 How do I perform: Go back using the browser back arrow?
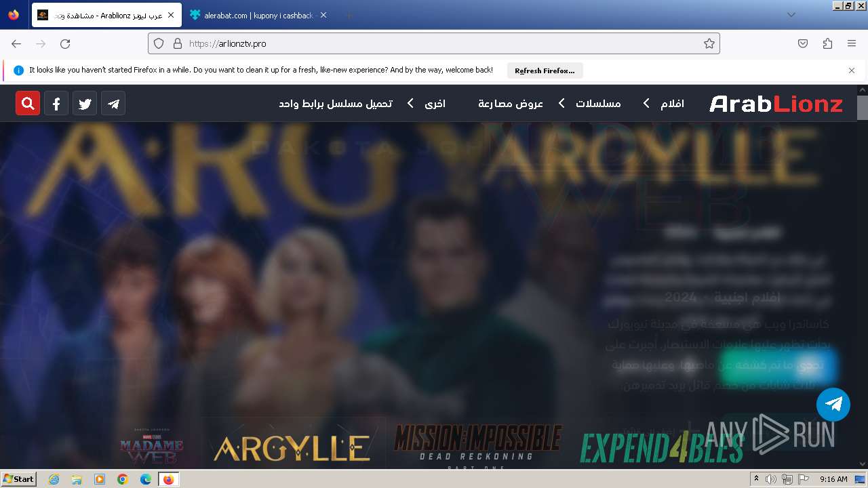point(16,43)
